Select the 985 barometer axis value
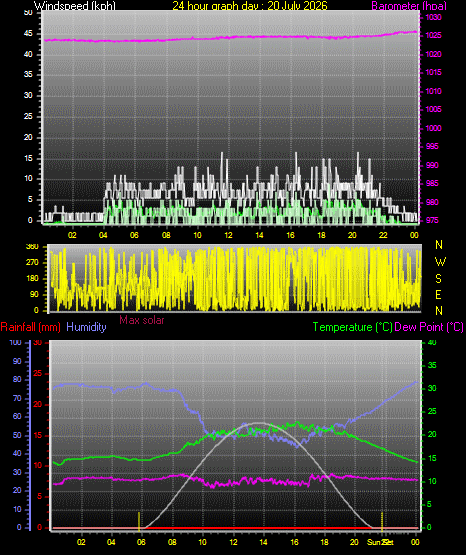 (432, 183)
